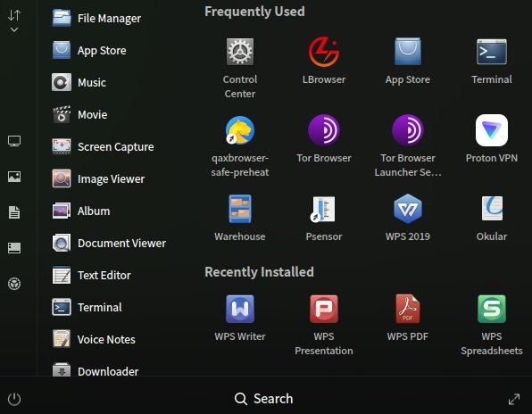The height and width of the screenshot is (414, 532).
Task: Open File Manager from the app list
Action: tap(97, 19)
